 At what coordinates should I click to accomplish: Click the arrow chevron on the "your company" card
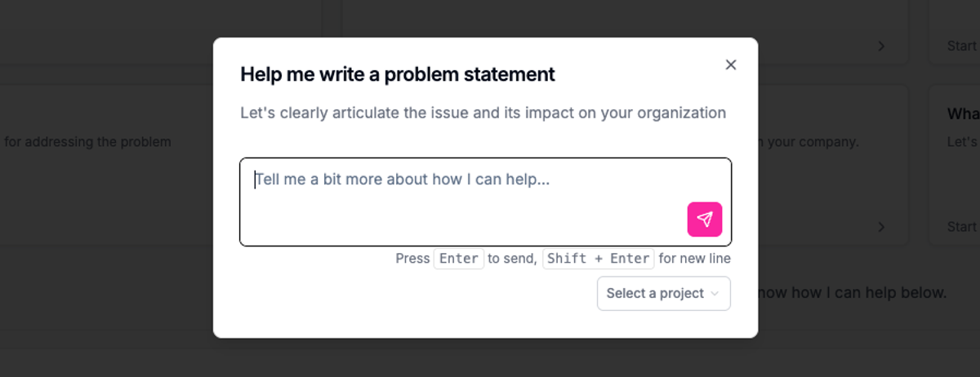pyautogui.click(x=881, y=227)
